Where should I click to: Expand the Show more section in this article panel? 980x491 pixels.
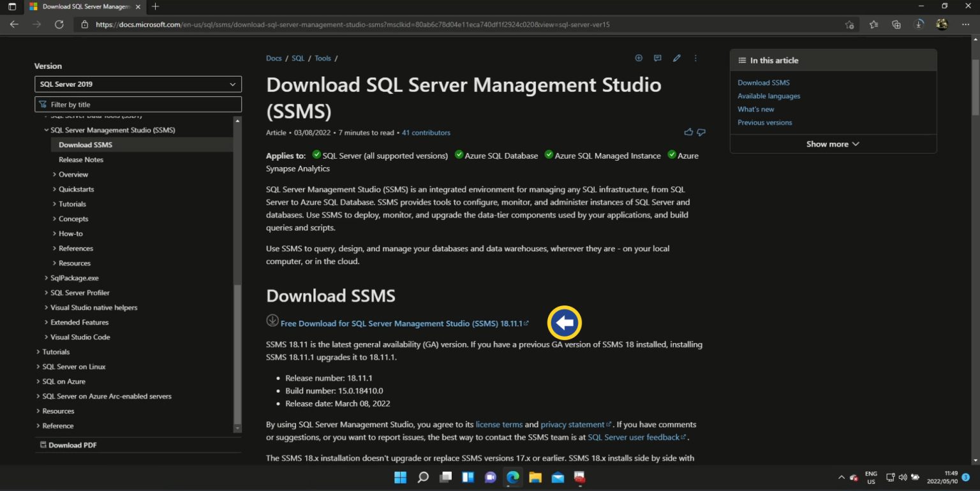pos(833,144)
